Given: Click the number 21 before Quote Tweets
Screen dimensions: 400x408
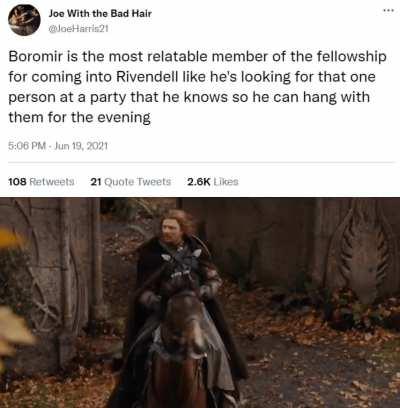Looking at the screenshot, I should click(x=96, y=182).
